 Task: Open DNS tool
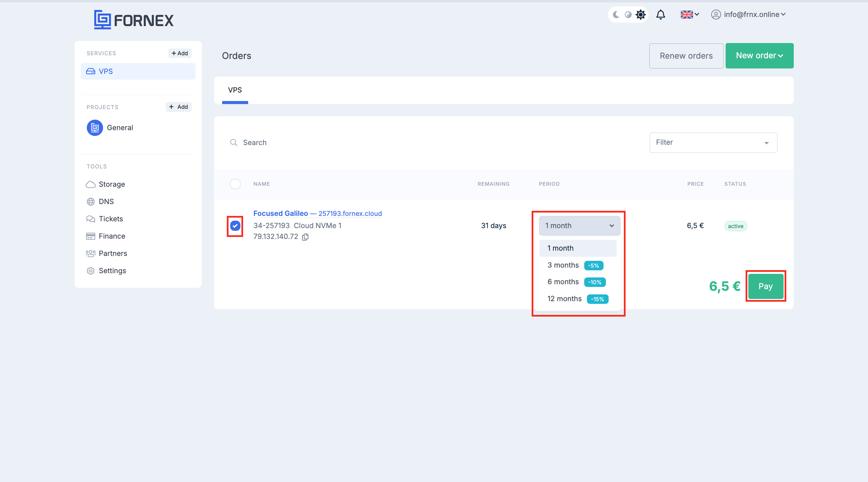[100, 201]
